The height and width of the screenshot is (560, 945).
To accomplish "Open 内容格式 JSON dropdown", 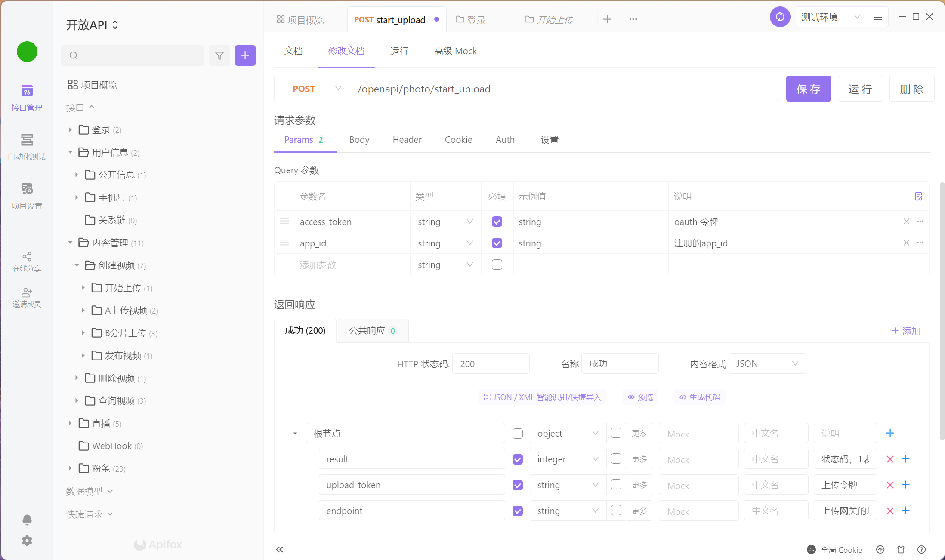I will [767, 364].
